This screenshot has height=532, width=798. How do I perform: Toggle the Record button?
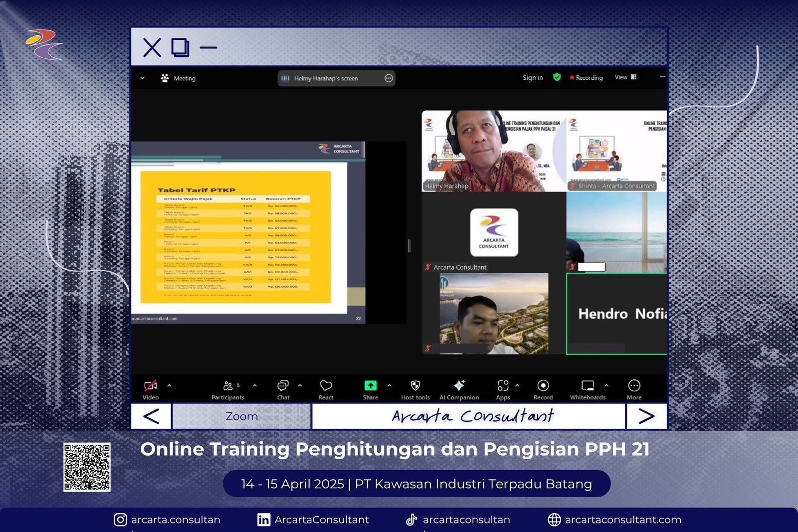click(x=543, y=386)
